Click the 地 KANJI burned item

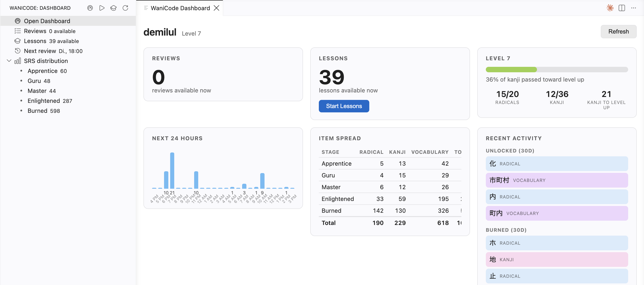pos(557,259)
